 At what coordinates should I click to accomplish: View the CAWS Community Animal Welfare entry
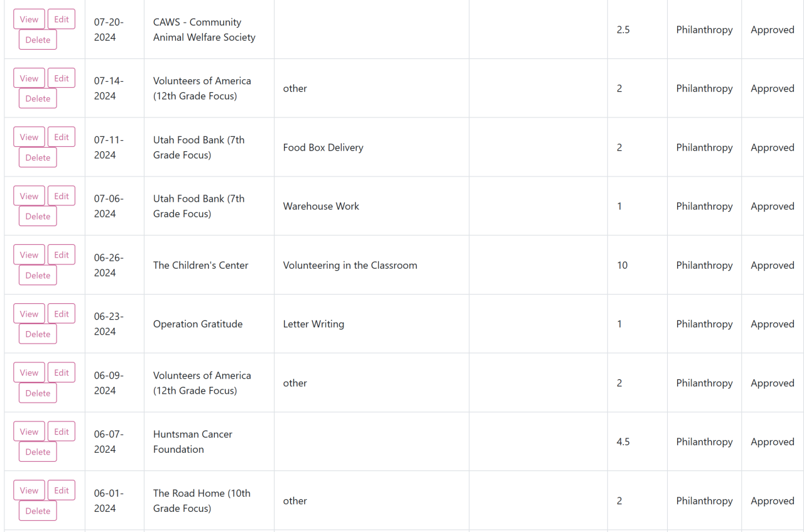[x=29, y=19]
